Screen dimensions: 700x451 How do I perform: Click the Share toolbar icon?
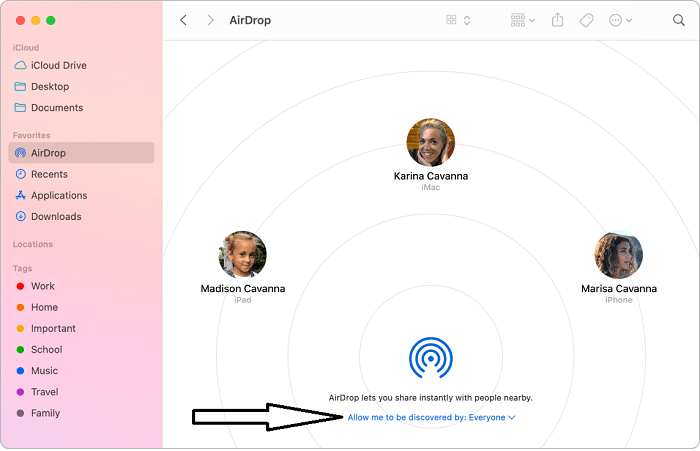tap(558, 20)
